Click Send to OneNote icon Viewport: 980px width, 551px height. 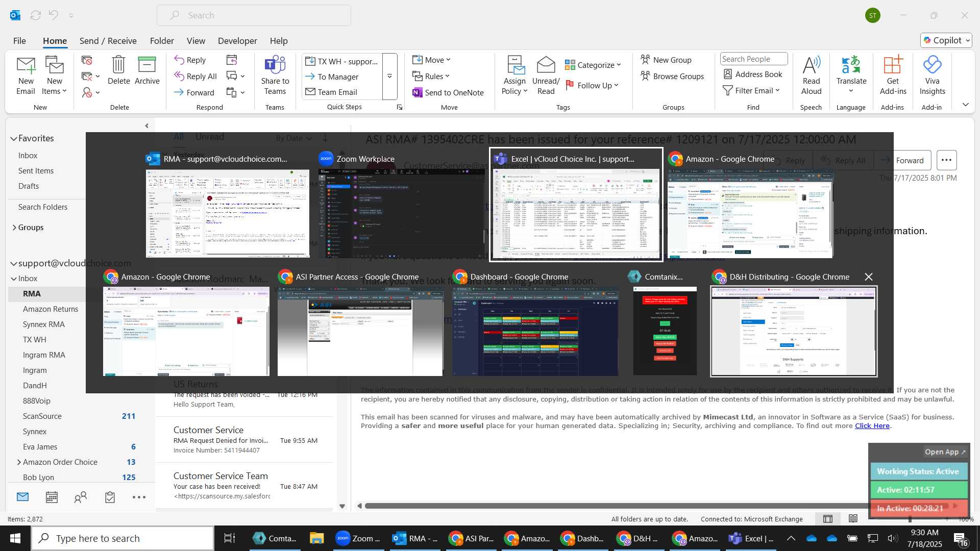(x=448, y=92)
